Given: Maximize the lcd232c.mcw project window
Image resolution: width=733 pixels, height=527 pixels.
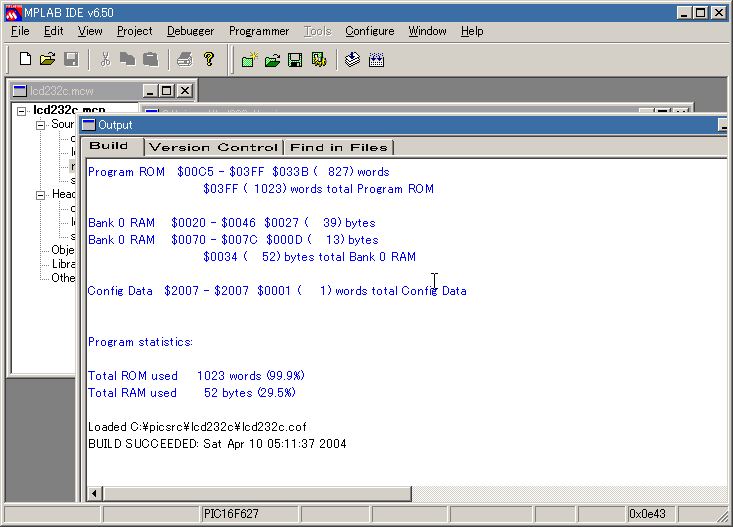Looking at the screenshot, I should point(167,91).
